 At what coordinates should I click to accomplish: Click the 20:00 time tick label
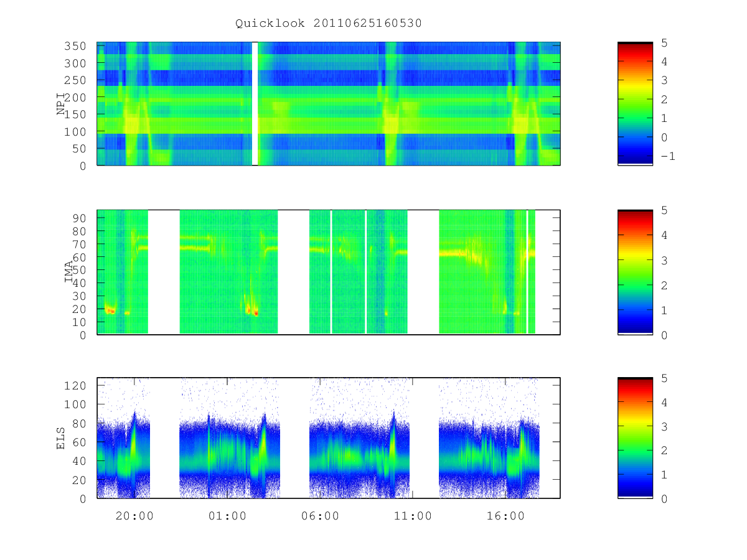tap(134, 516)
